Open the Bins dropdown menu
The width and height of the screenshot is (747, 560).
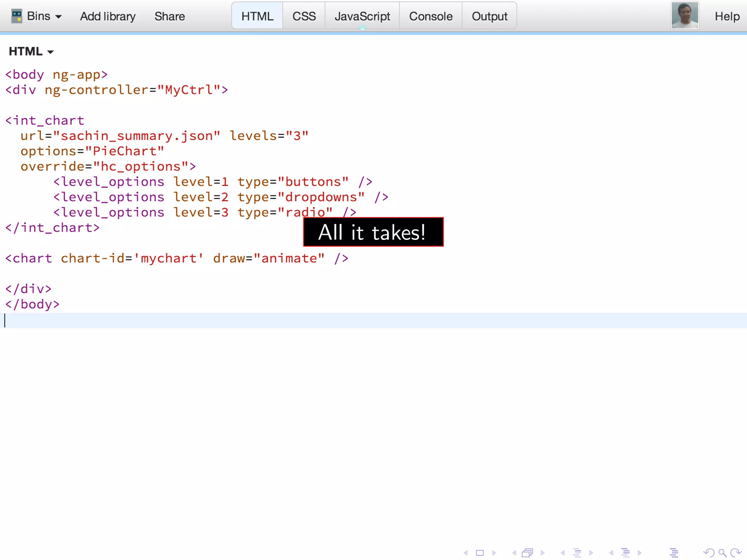coord(44,16)
